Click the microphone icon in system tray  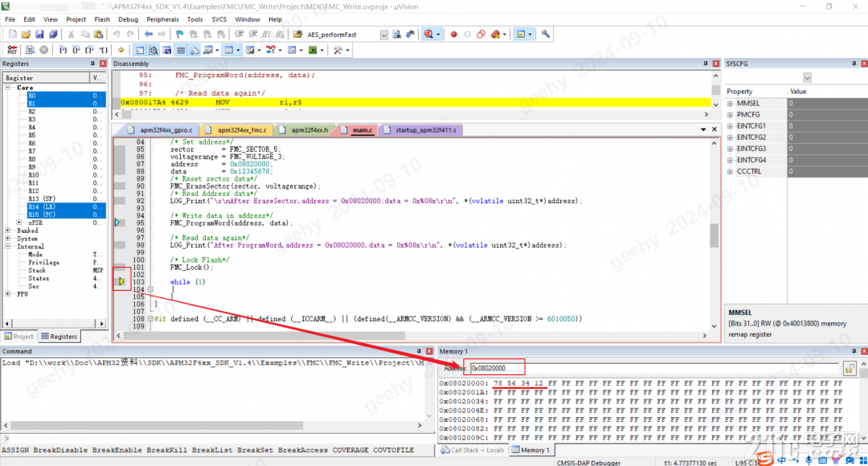tap(809, 460)
